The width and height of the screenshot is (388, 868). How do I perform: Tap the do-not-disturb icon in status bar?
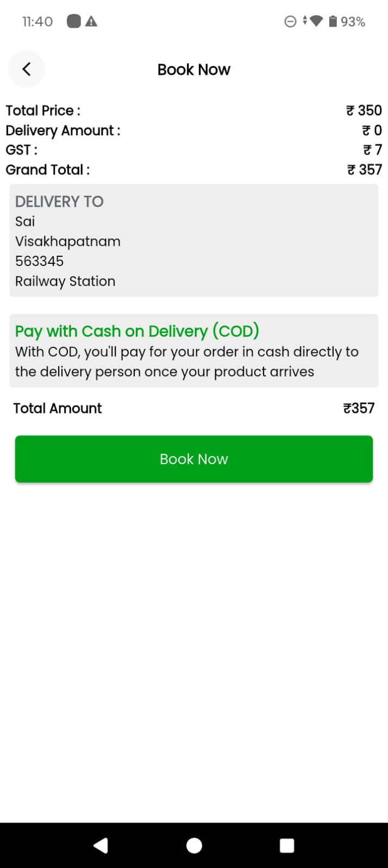pyautogui.click(x=290, y=22)
